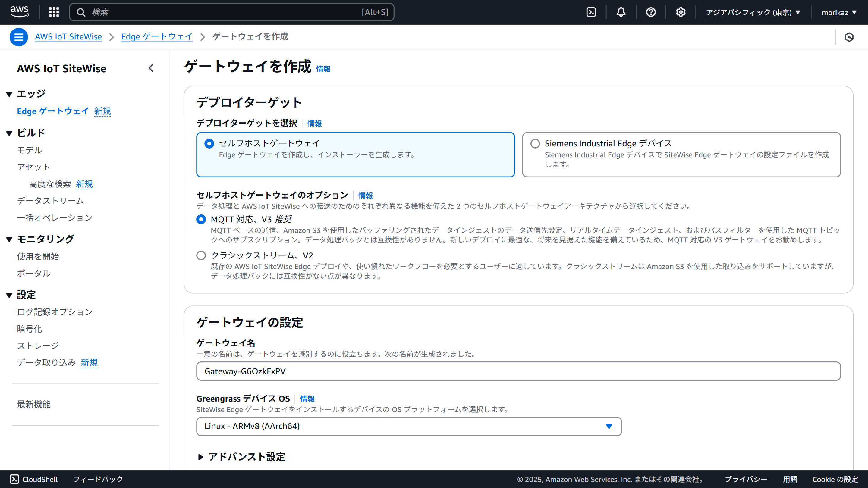
Task: Open 使用を開始 in sidebar
Action: coord(38,257)
